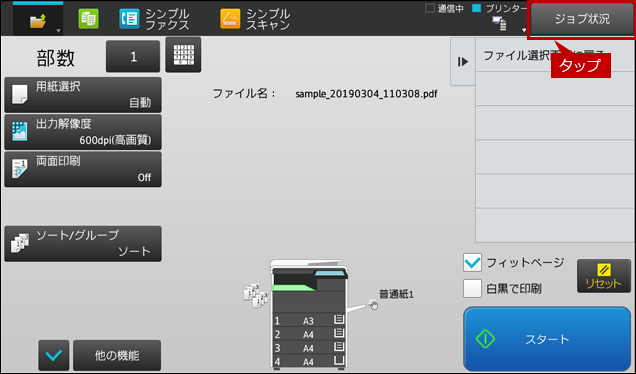Viewport: 636px width, 374px height.
Task: Open the folder file-retrieve icon
Action: [x=38, y=20]
